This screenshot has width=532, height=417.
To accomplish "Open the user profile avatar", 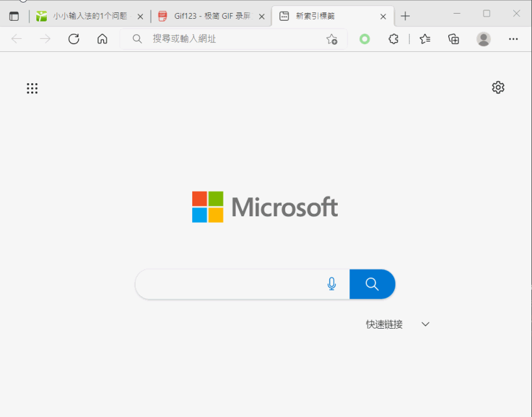I will [x=483, y=39].
